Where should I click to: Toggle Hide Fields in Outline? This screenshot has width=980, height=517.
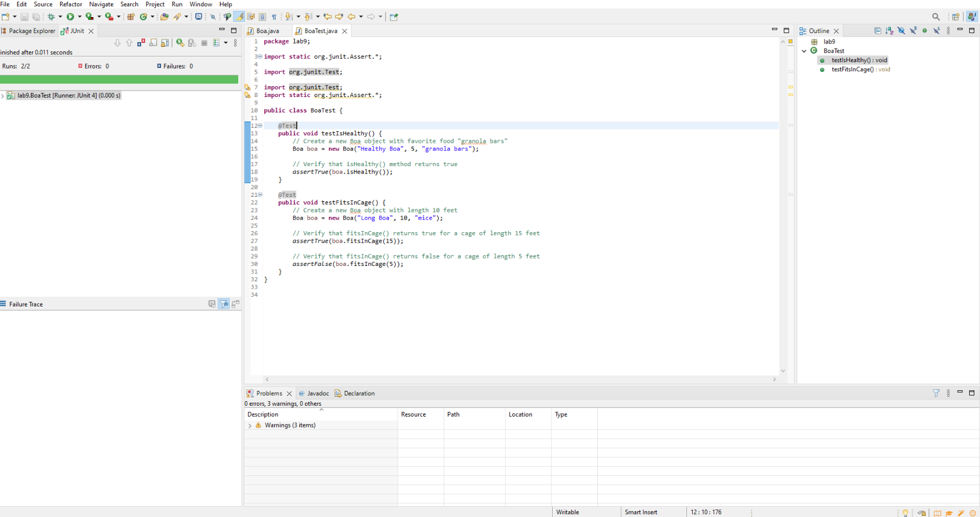click(x=901, y=31)
